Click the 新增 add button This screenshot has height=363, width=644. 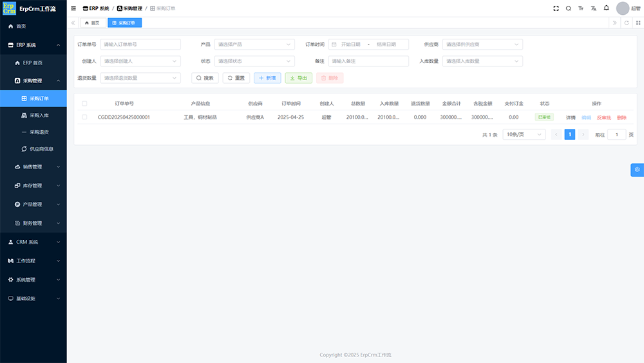(x=267, y=78)
